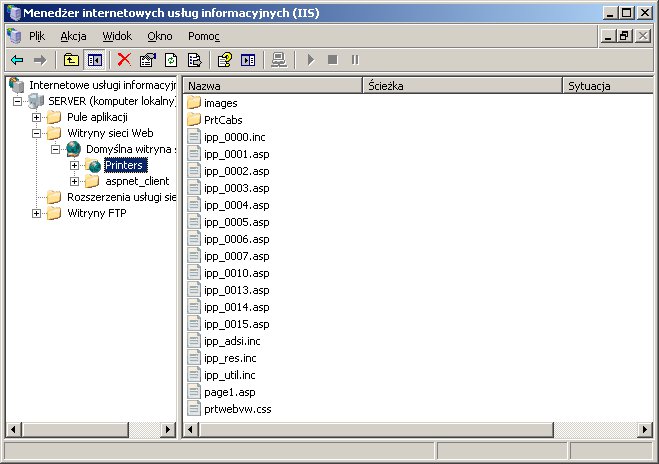Click the PrtCabs folder icon
This screenshot has height=464, width=659.
click(194, 120)
